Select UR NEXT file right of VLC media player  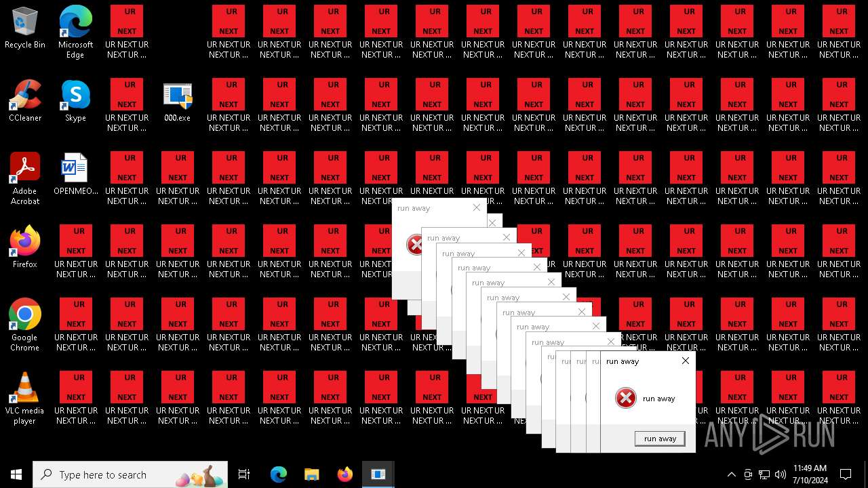click(76, 399)
